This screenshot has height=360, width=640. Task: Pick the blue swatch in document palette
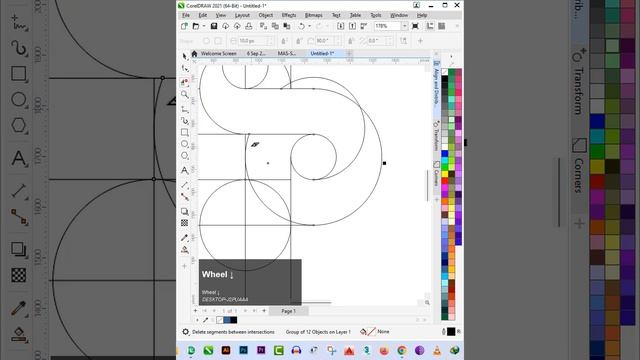click(x=227, y=320)
